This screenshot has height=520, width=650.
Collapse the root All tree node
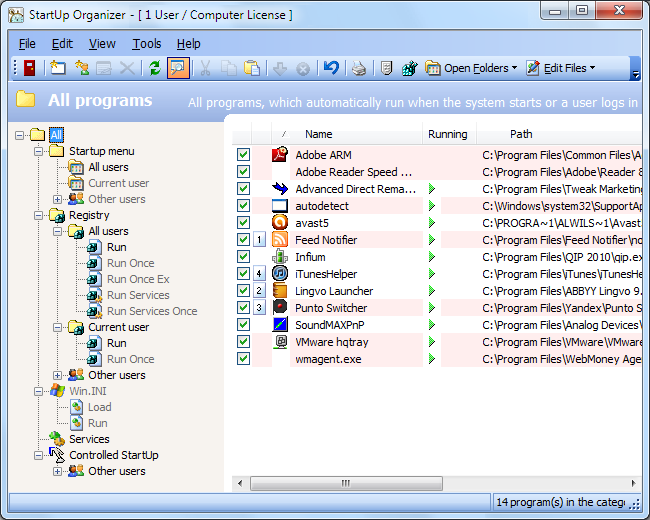click(x=19, y=135)
